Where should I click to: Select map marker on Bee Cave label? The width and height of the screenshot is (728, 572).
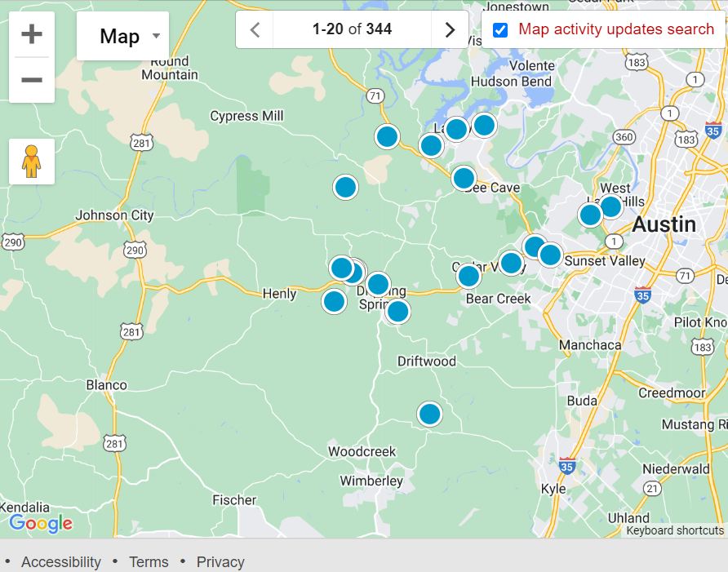464,178
